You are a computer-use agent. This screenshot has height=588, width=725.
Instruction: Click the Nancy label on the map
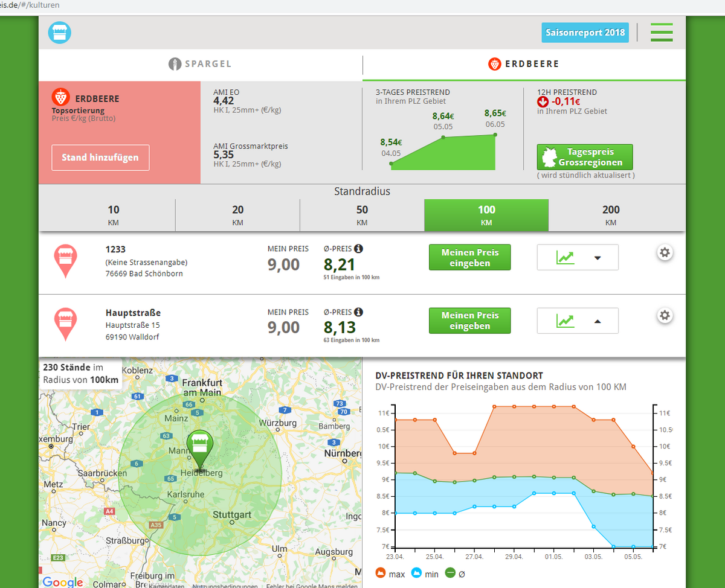pyautogui.click(x=54, y=523)
